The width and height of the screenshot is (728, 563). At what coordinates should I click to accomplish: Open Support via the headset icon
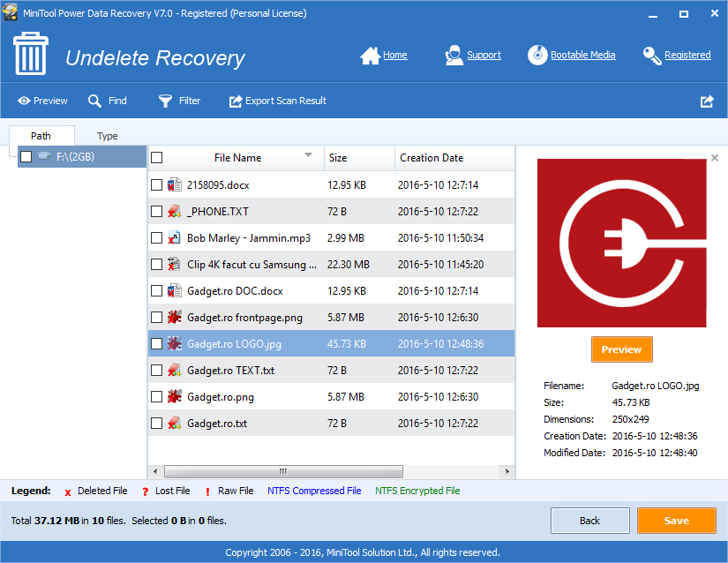(454, 55)
